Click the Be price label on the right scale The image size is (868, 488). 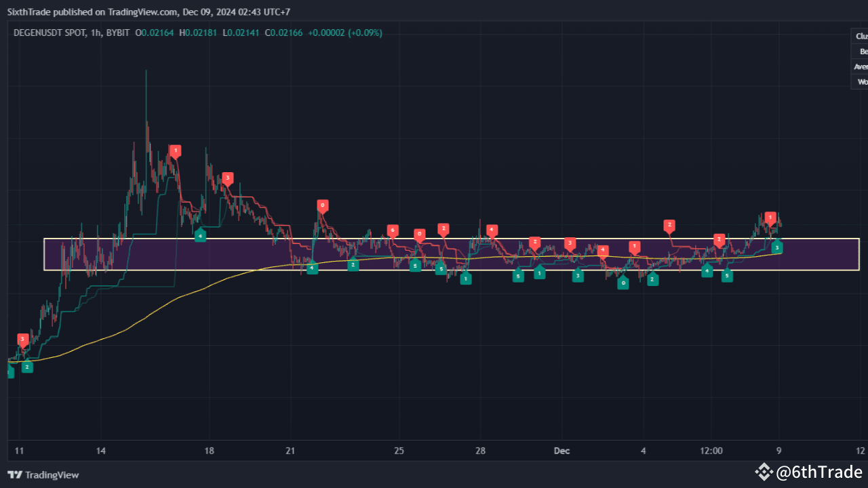click(862, 51)
